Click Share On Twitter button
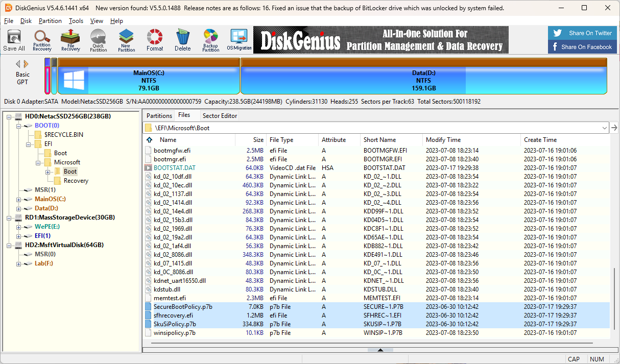 pos(582,33)
